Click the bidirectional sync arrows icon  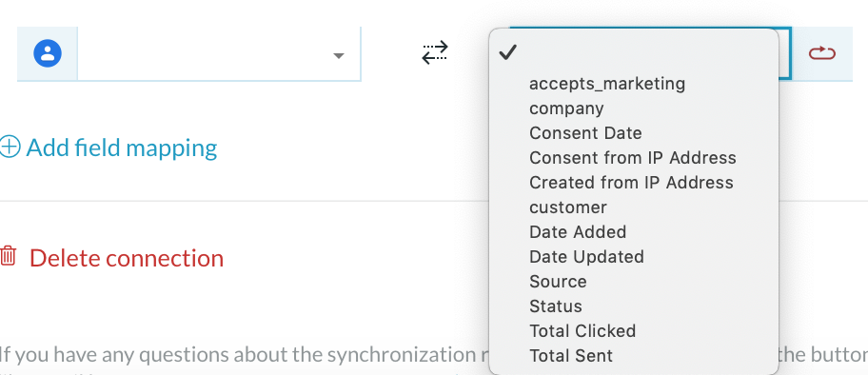[x=435, y=52]
